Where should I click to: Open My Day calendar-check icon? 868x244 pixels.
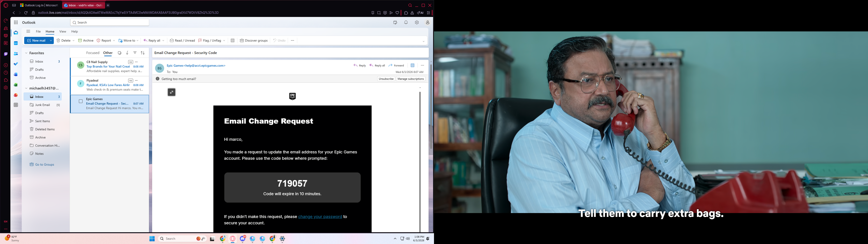point(395,23)
